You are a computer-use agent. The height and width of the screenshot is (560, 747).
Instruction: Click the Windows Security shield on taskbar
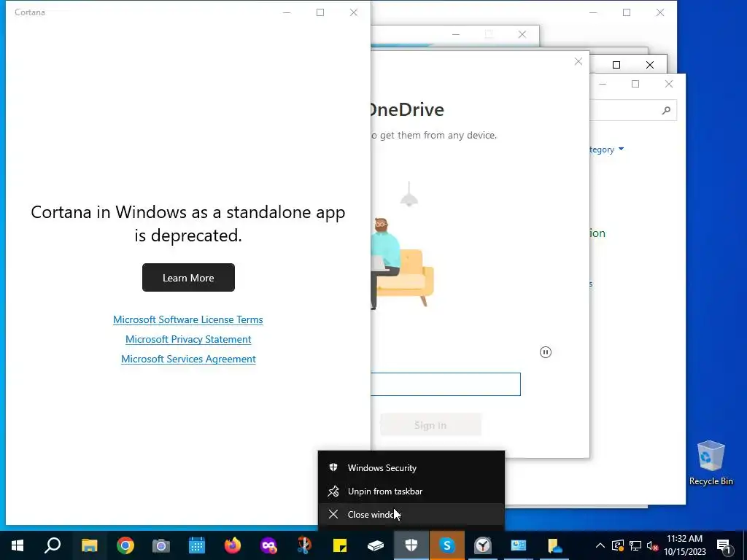click(x=411, y=545)
